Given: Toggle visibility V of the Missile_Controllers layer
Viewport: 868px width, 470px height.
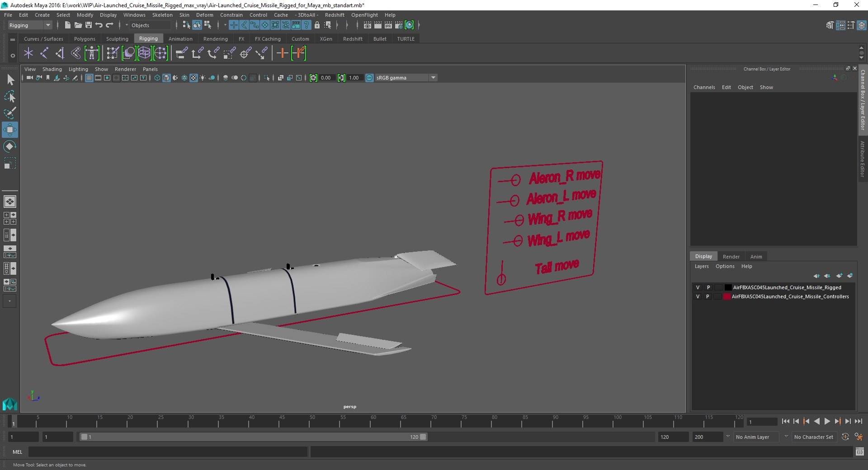Looking at the screenshot, I should (698, 296).
